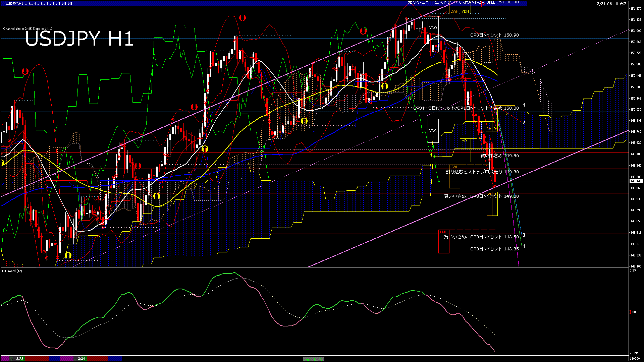
Task: Click the 割り込むとストップロス売り 149.30 annotation
Action: [x=482, y=172]
